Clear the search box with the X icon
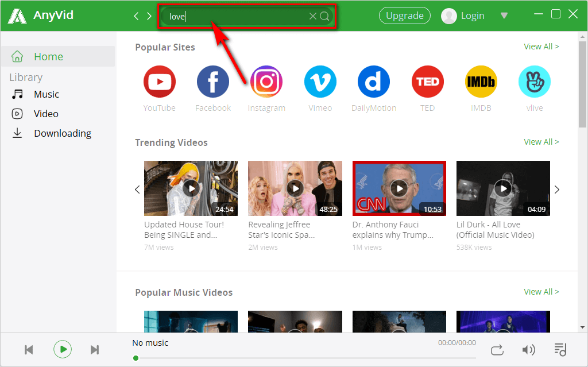Image resolution: width=588 pixels, height=367 pixels. (x=312, y=16)
